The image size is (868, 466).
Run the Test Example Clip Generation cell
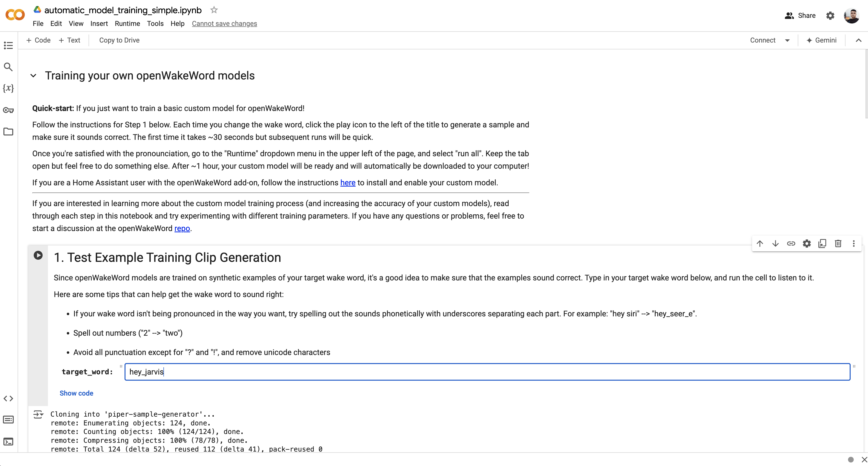(38, 255)
